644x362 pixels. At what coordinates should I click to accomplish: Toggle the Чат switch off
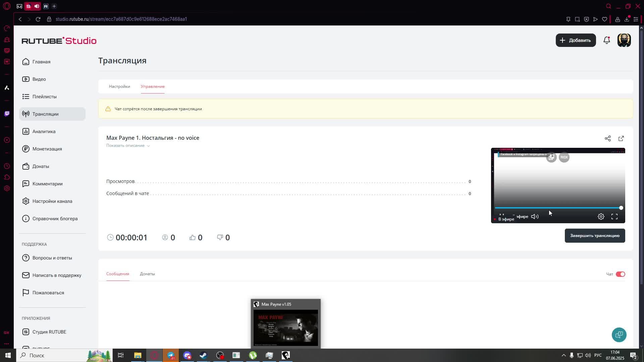tap(620, 274)
